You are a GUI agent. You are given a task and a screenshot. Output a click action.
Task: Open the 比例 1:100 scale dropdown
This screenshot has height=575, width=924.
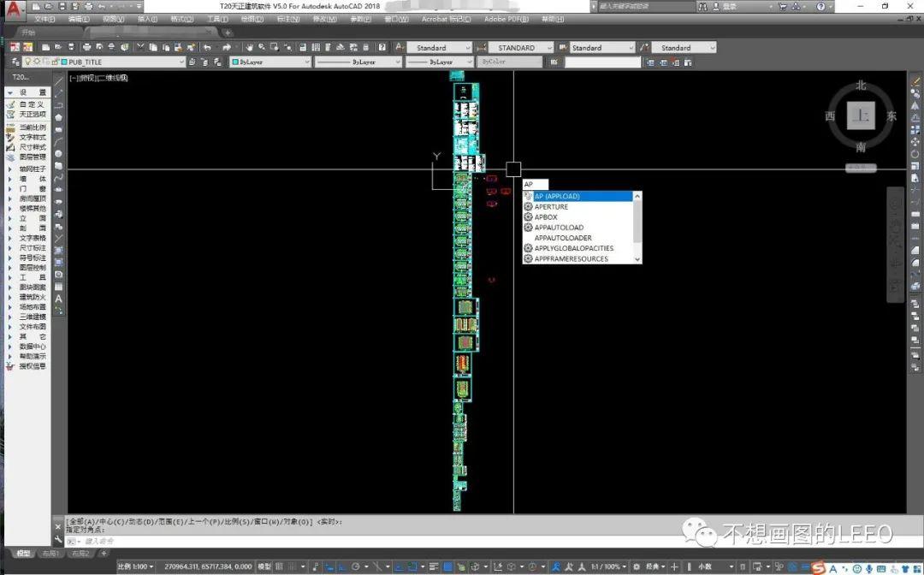click(x=135, y=566)
